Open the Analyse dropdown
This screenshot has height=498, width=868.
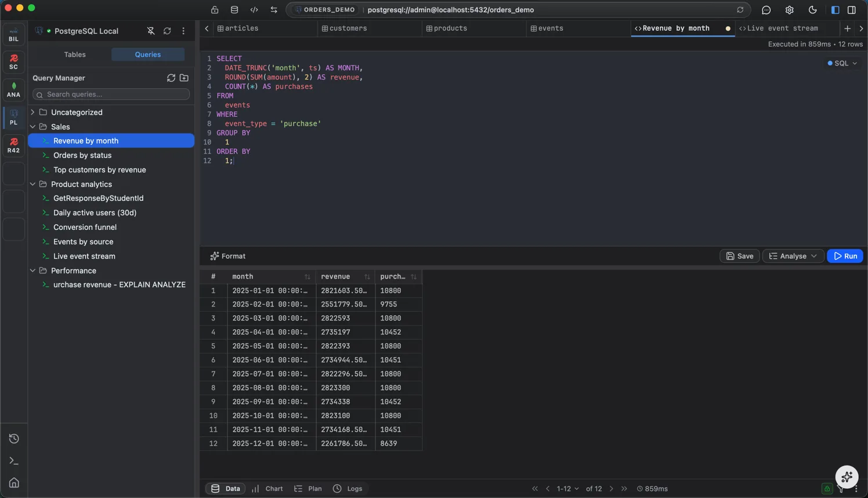793,256
